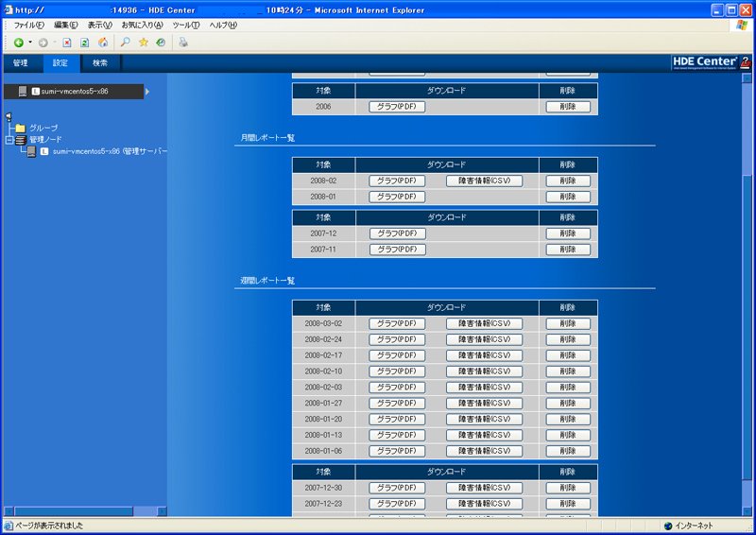Delete the 2008-01-27 weekly report
Screen dimensions: 756x535
coord(568,404)
